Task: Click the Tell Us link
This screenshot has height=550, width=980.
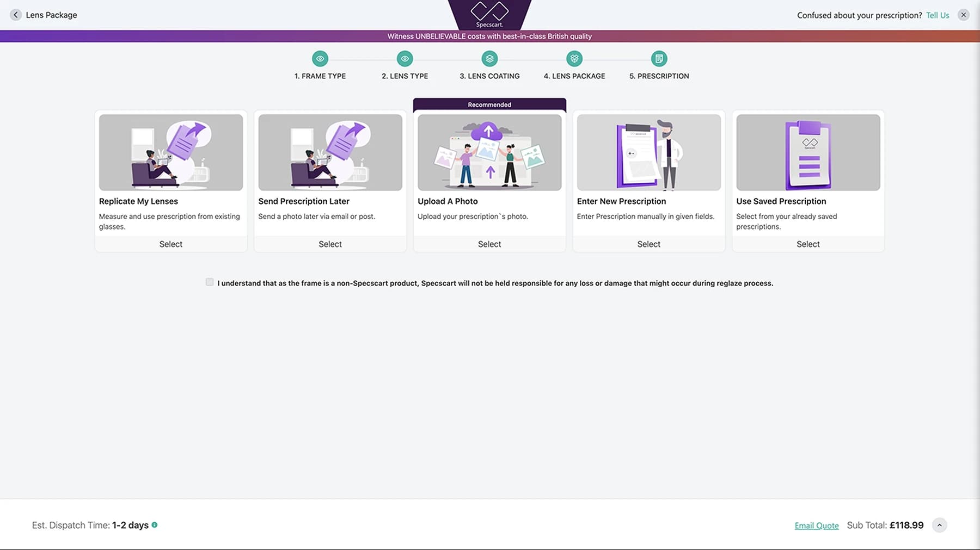Action: pos(937,15)
